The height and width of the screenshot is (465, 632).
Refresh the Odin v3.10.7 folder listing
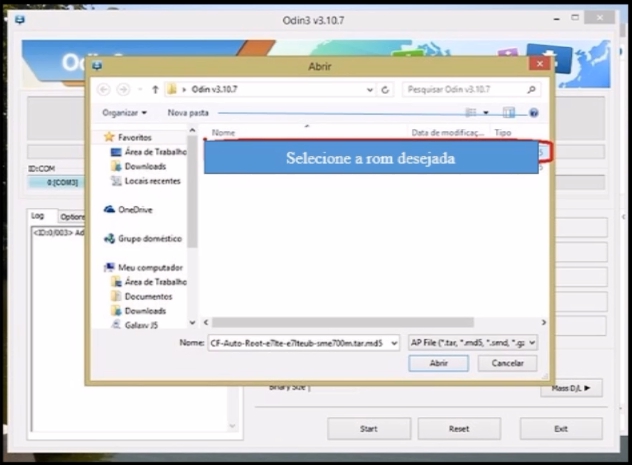[x=385, y=90]
